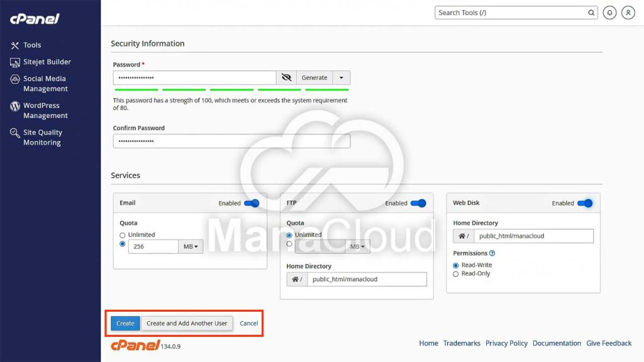Image resolution: width=644 pixels, height=362 pixels.
Task: Click the blue Create button
Action: pyautogui.click(x=125, y=323)
